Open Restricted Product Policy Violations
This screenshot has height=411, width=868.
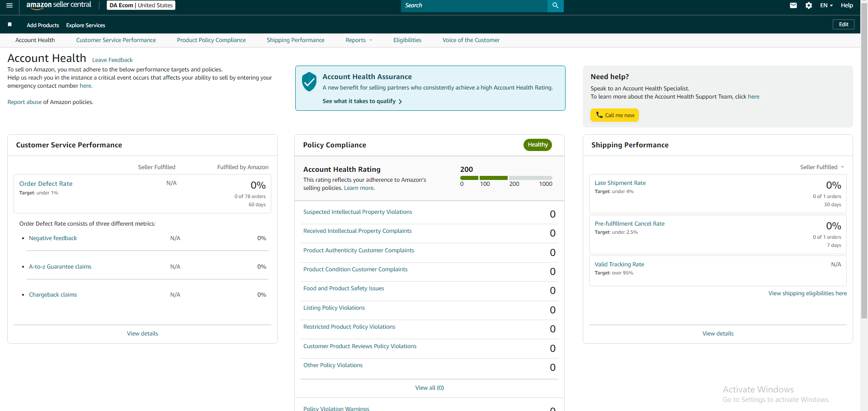(349, 327)
